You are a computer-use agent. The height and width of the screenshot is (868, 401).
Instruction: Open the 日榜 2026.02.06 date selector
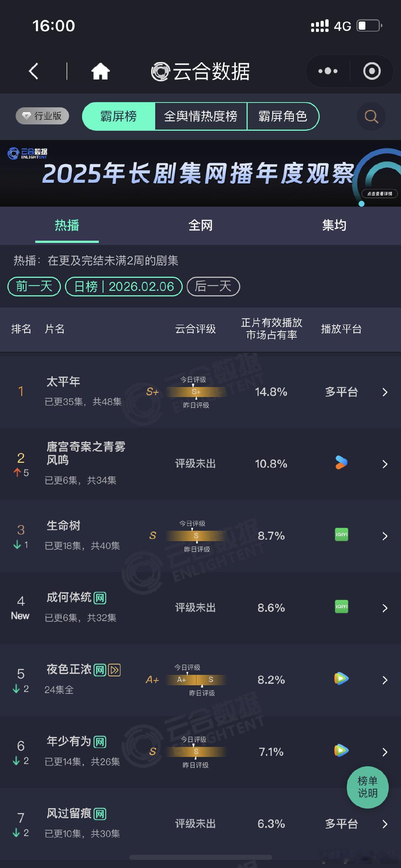(124, 286)
